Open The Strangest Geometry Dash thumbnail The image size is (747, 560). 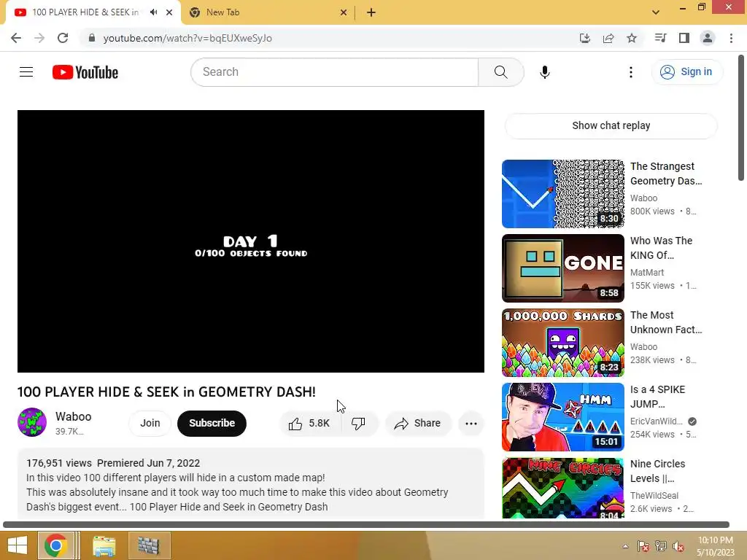click(562, 194)
